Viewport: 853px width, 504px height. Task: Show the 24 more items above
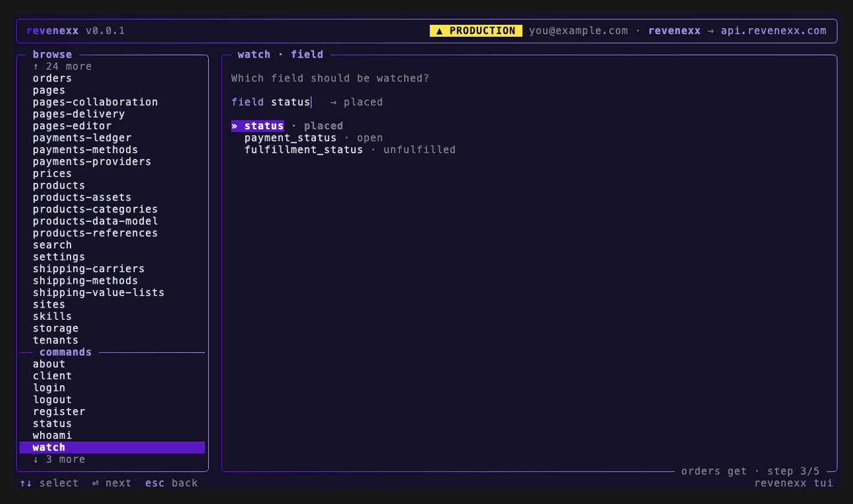pos(62,67)
